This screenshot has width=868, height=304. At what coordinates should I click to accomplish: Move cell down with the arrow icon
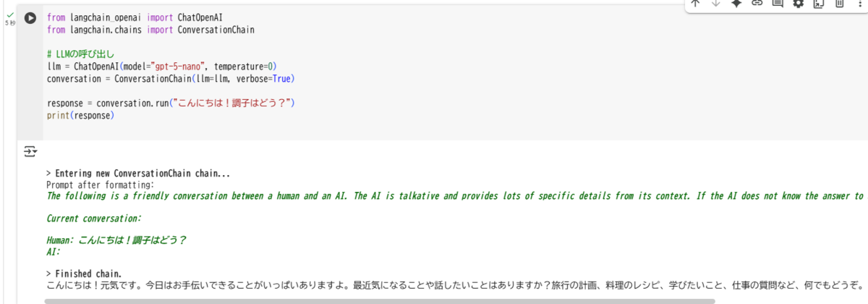point(716,3)
